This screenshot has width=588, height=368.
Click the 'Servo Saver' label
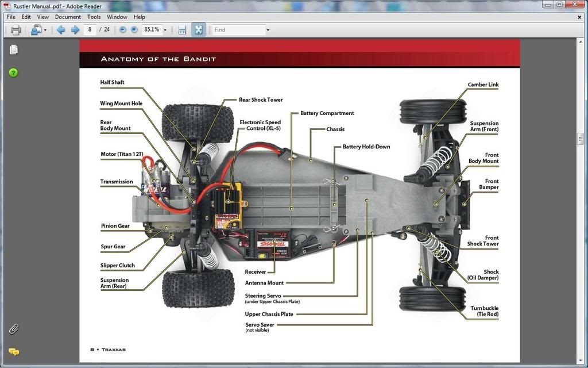[260, 325]
